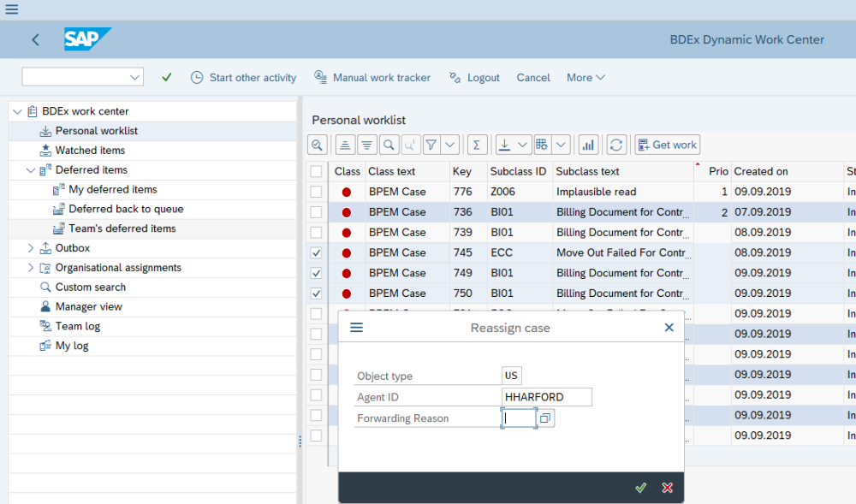
Task: Click the Details magnifier icon in worklist toolbar
Action: [x=318, y=145]
